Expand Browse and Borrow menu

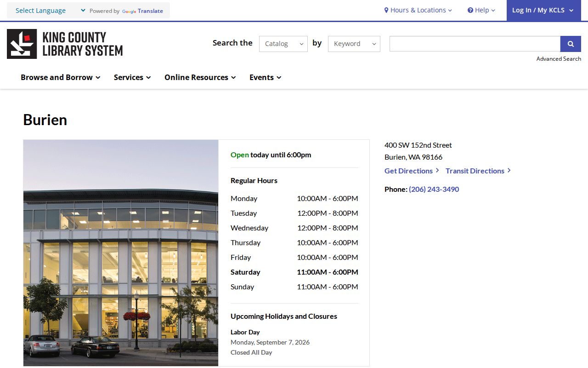point(61,77)
